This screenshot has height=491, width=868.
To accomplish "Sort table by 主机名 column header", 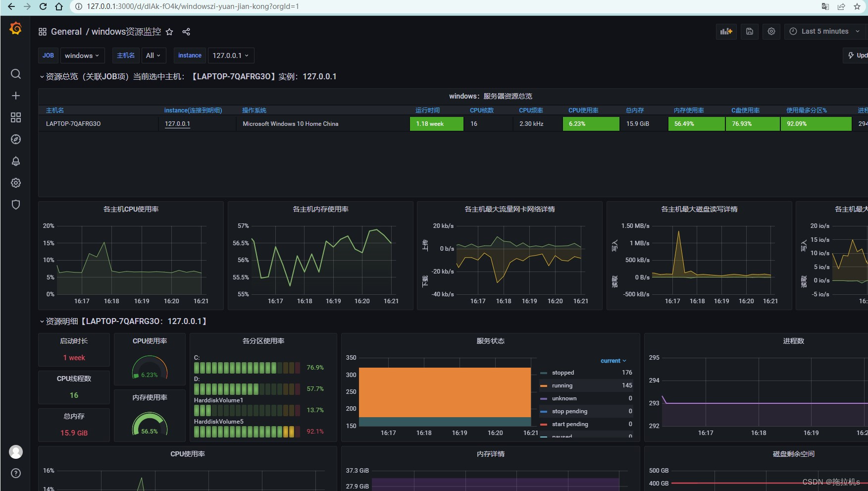I will [x=55, y=110].
